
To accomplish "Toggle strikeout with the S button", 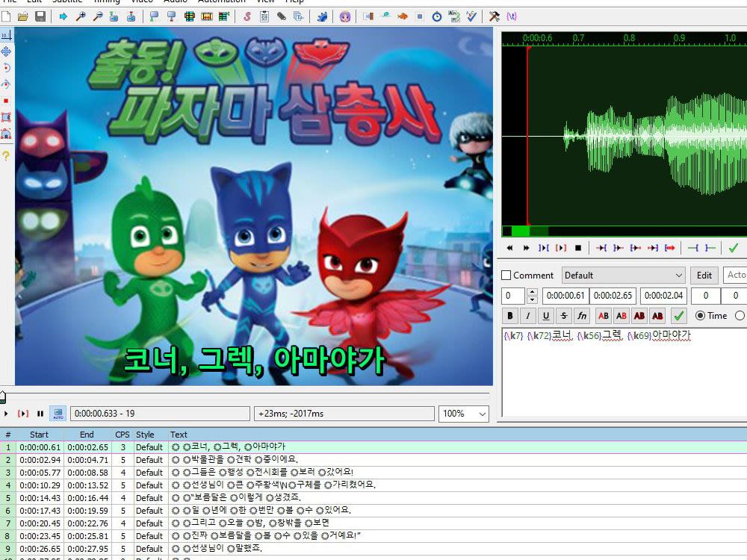I will 564,316.
